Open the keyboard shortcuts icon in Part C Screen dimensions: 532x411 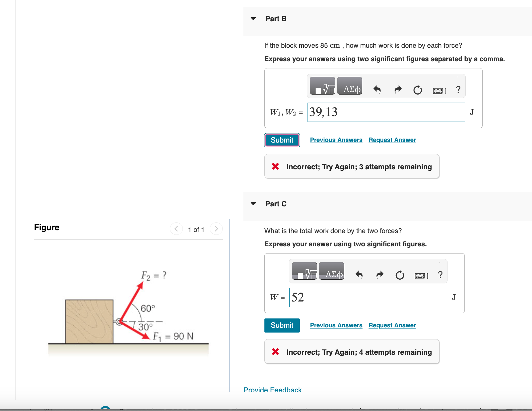(421, 275)
